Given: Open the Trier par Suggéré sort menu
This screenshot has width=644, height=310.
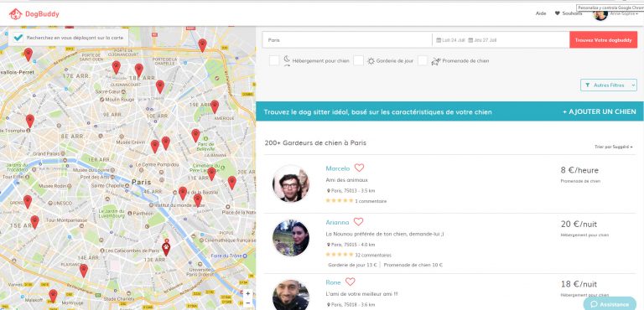Looking at the screenshot, I should point(614,147).
